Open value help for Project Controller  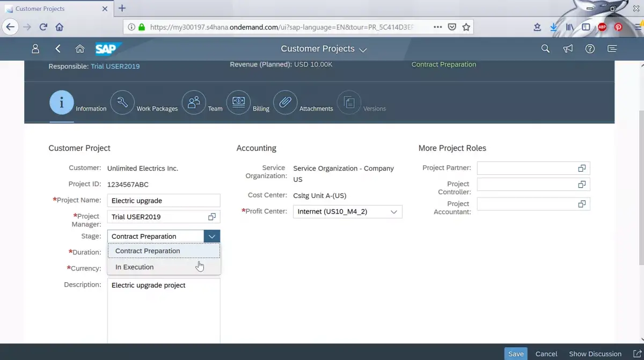pos(582,185)
